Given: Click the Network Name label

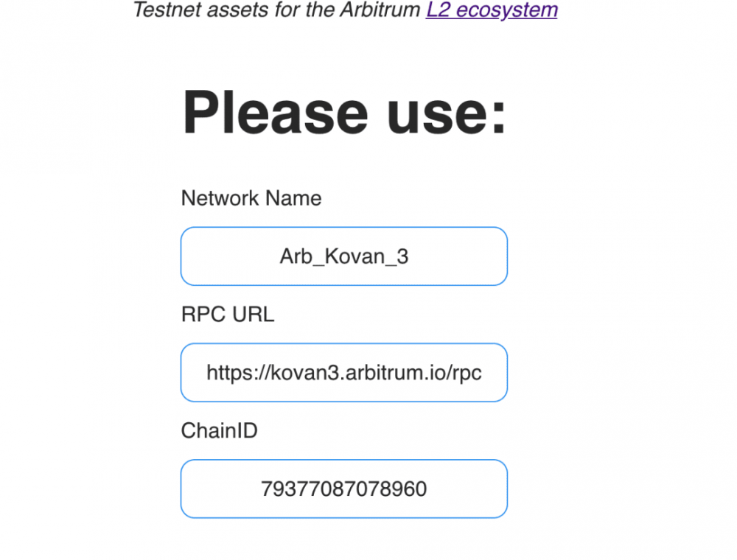Looking at the screenshot, I should point(251,197).
